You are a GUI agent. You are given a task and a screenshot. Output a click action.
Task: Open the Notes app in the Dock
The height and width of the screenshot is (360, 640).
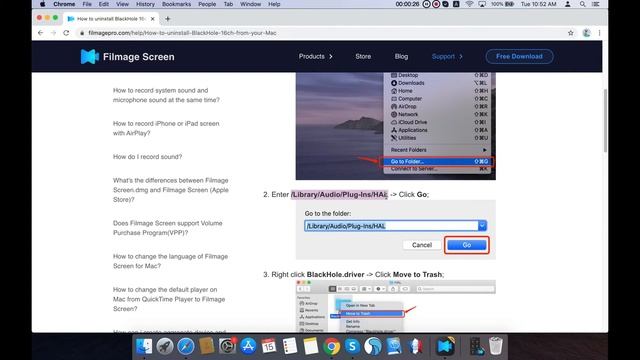(x=311, y=346)
